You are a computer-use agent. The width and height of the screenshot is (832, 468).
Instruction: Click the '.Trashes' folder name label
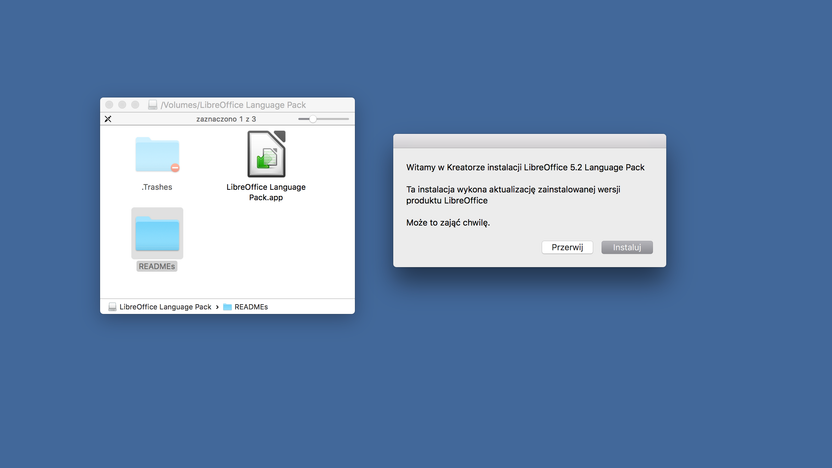157,187
